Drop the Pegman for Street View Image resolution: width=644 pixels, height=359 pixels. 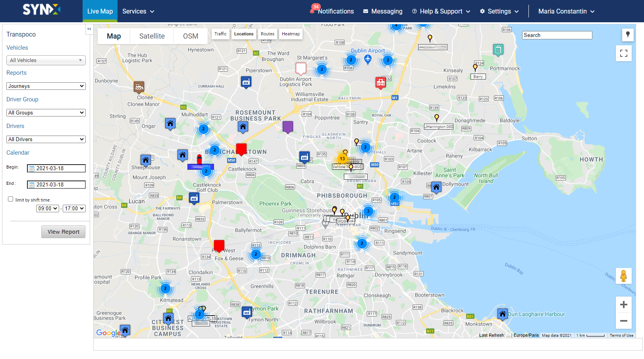pyautogui.click(x=624, y=276)
